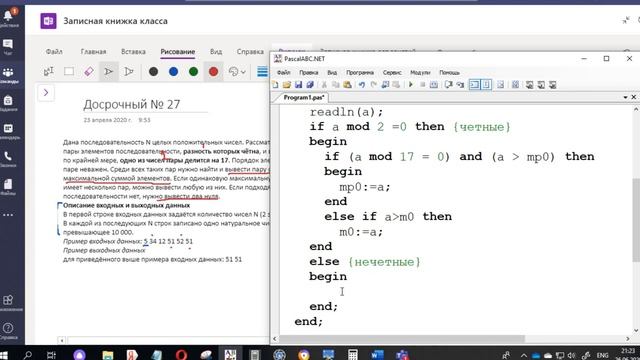The image size is (640, 360).
Task: Choose the black ink color
Action: coord(153,71)
